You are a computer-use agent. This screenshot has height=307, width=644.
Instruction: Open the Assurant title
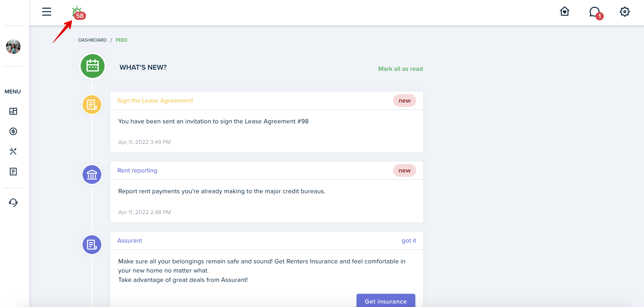[129, 241]
